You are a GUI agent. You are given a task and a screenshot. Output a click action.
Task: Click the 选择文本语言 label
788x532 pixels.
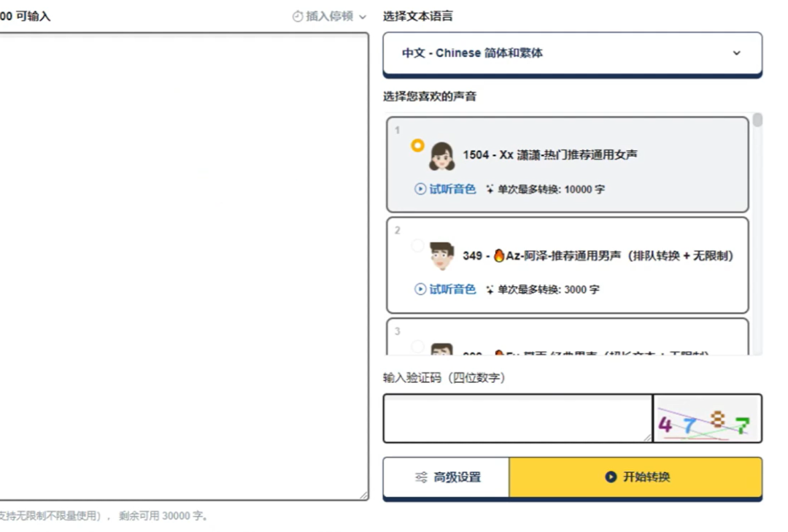click(417, 17)
